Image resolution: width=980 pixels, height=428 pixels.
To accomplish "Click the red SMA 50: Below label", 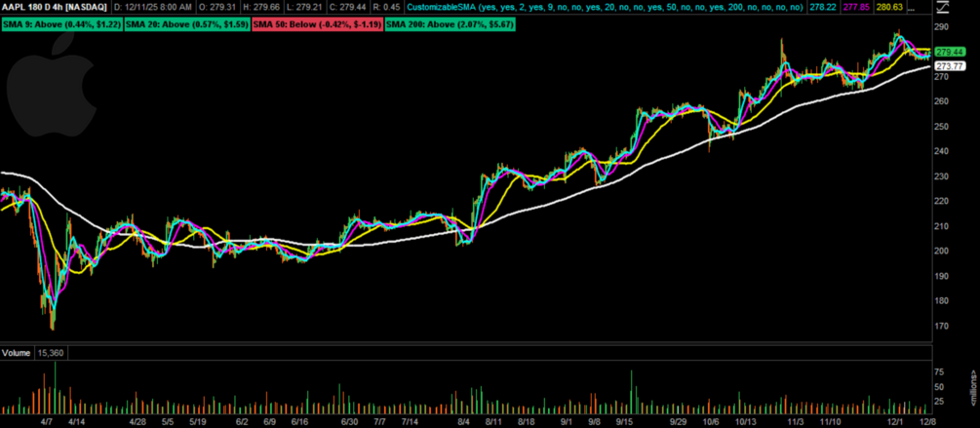I will click(318, 25).
